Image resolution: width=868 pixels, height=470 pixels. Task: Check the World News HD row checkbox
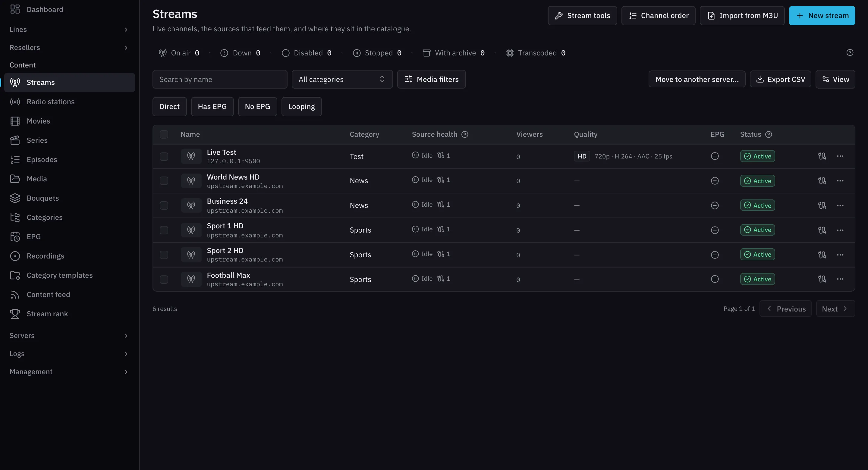pos(164,181)
